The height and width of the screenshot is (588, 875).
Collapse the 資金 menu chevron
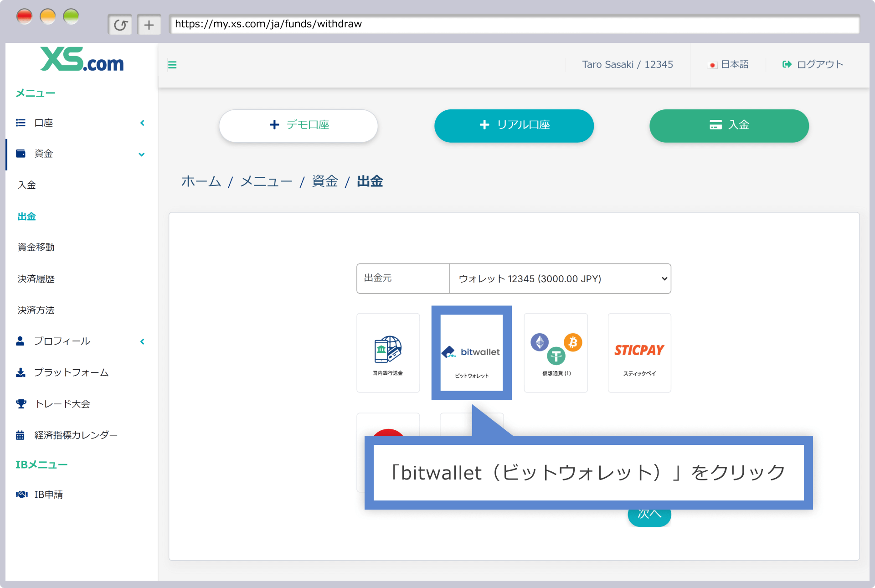pos(142,155)
